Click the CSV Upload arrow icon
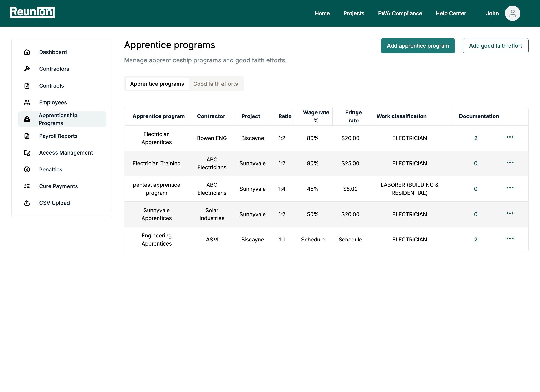This screenshot has width=540, height=392. pyautogui.click(x=27, y=203)
